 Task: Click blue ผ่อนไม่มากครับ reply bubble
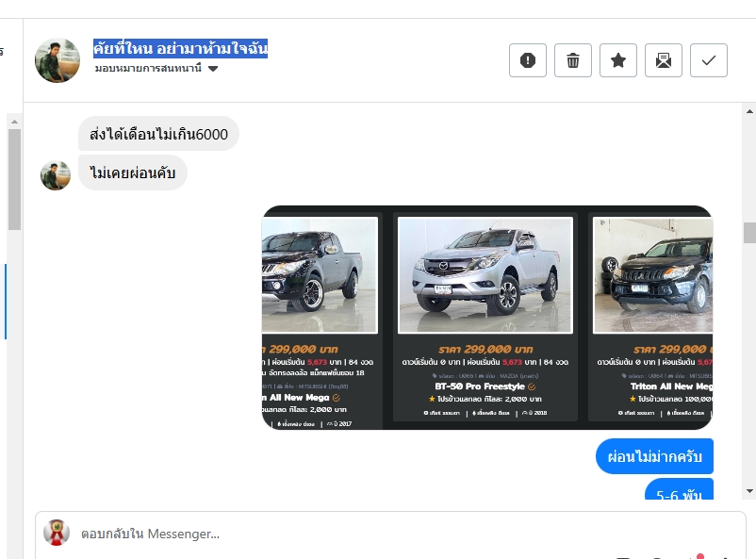[x=654, y=456]
